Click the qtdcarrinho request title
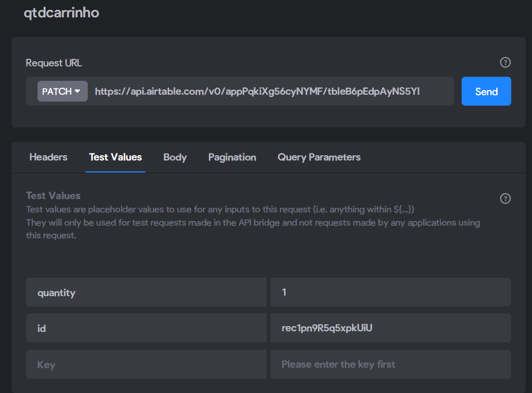The width and height of the screenshot is (532, 393). [x=61, y=13]
